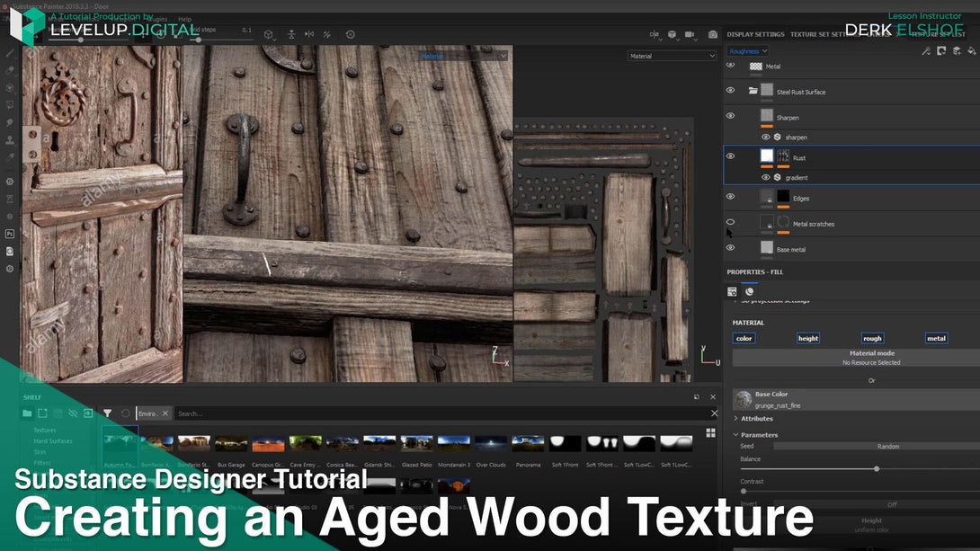This screenshot has width=980, height=551.
Task: Click the add effect wand icon in layers
Action: (926, 51)
